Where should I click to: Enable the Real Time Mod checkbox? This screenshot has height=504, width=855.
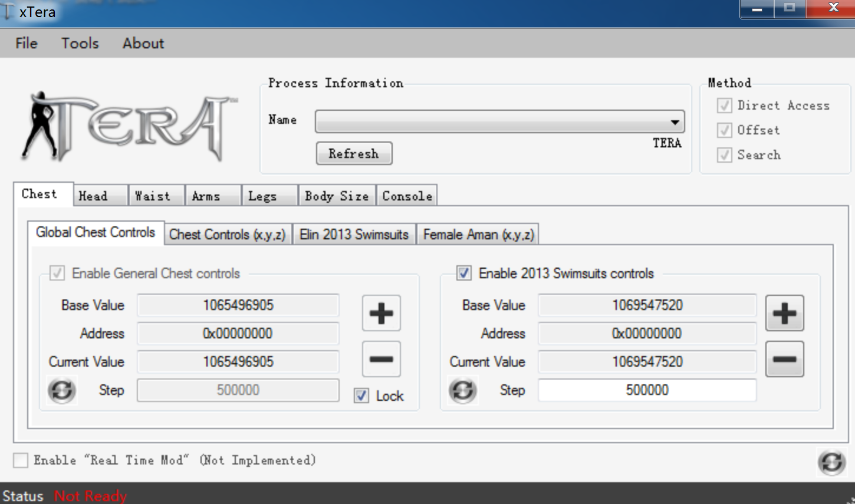click(21, 460)
